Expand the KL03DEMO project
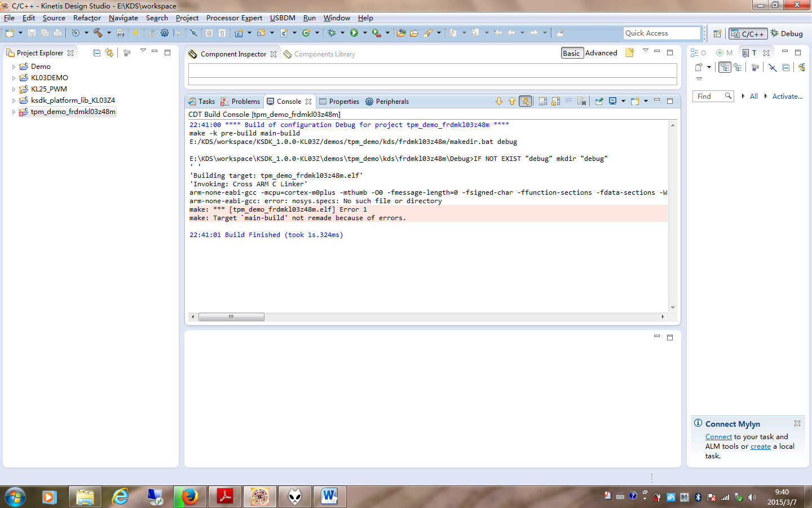 14,78
